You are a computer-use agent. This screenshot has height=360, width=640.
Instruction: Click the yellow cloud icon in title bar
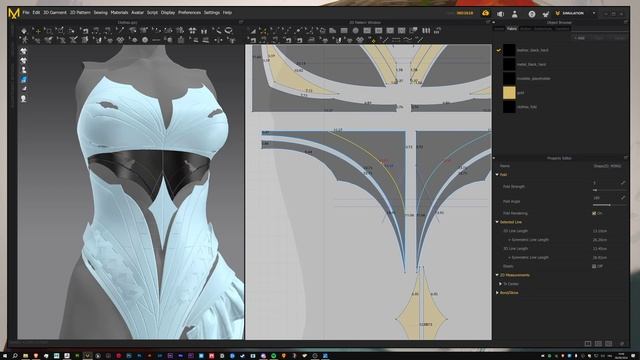[486, 13]
